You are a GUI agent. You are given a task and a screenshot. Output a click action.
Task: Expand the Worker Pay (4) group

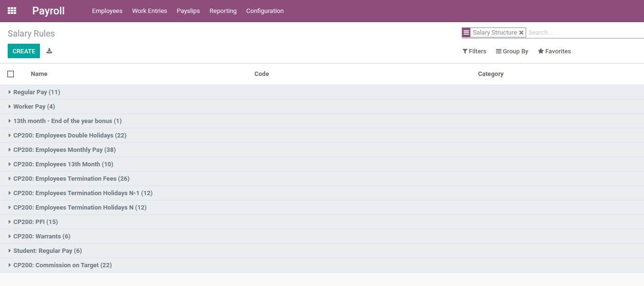point(322,106)
